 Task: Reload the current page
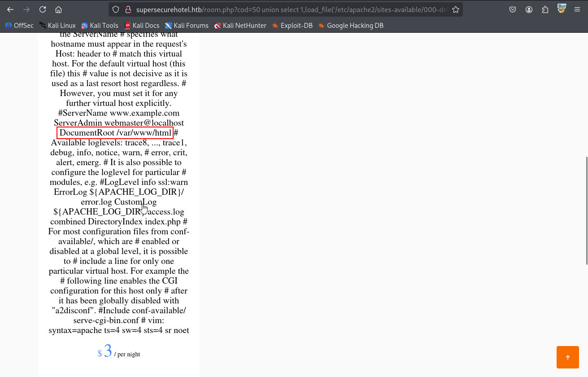43,9
